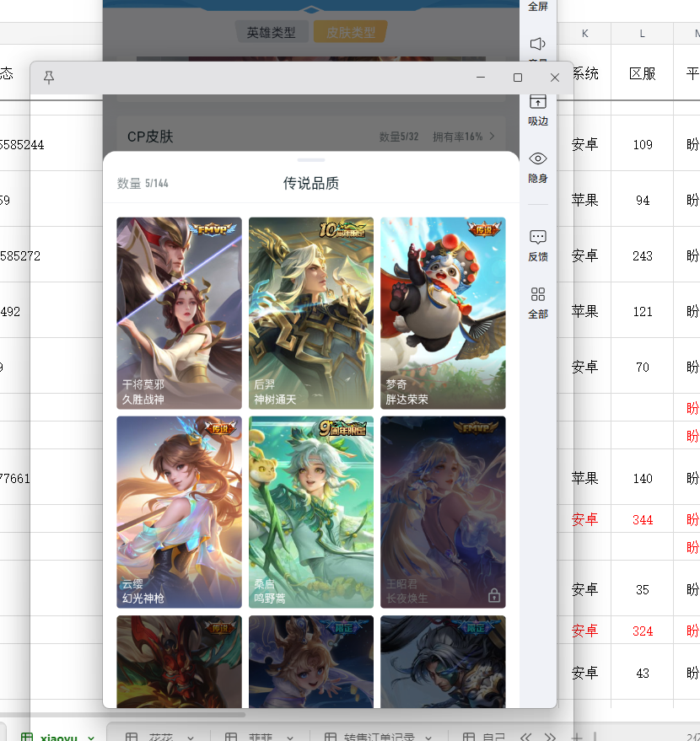
Task: Click the FMVP badge on 干将莫邪 card
Action: [212, 229]
